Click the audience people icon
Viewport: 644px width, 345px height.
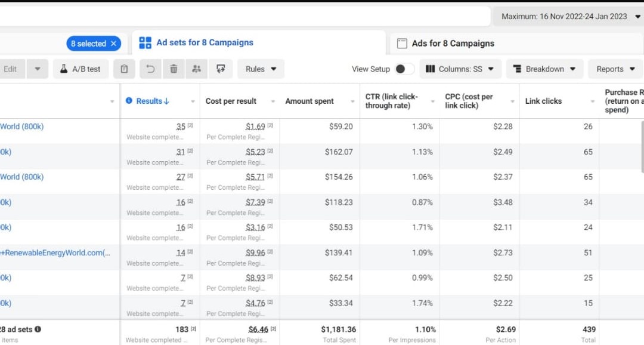197,69
